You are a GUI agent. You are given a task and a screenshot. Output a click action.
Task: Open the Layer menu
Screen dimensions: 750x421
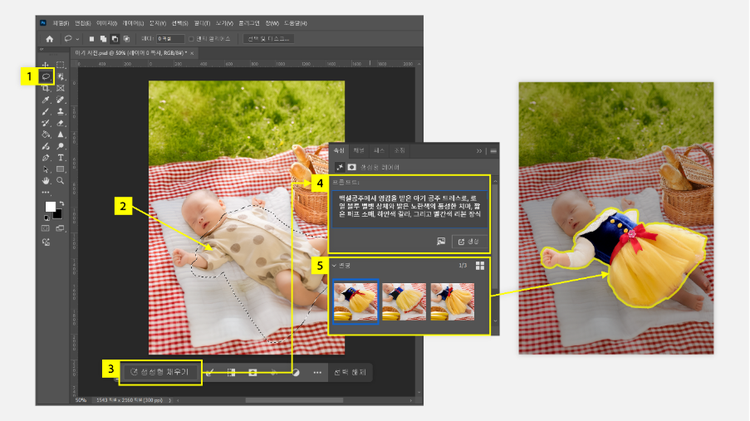(133, 23)
